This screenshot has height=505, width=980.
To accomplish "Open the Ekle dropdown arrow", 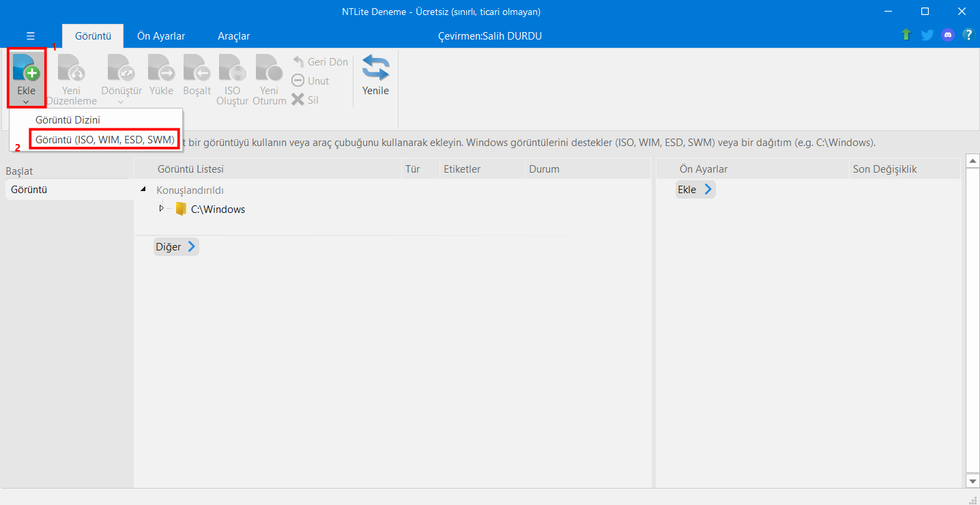I will tap(26, 102).
